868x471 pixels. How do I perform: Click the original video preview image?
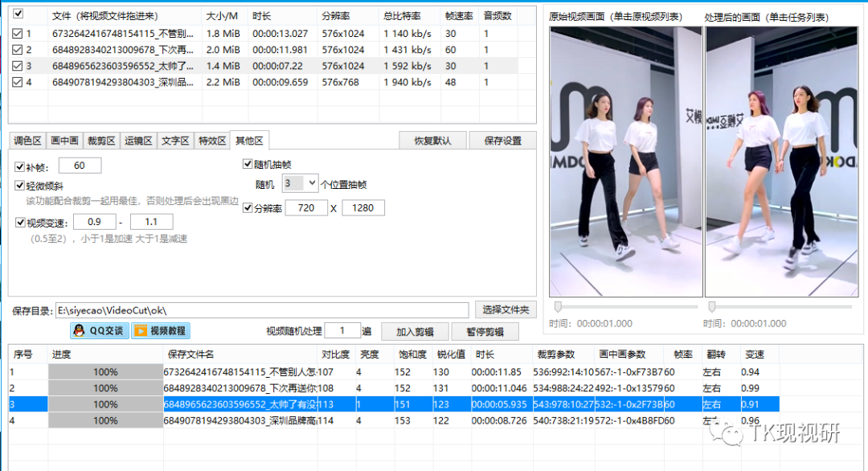point(626,162)
